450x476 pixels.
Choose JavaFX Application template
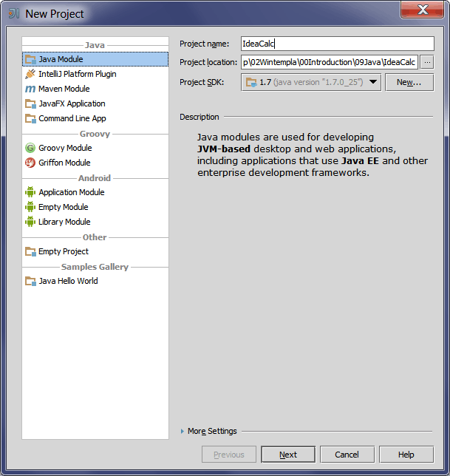pyautogui.click(x=95, y=103)
